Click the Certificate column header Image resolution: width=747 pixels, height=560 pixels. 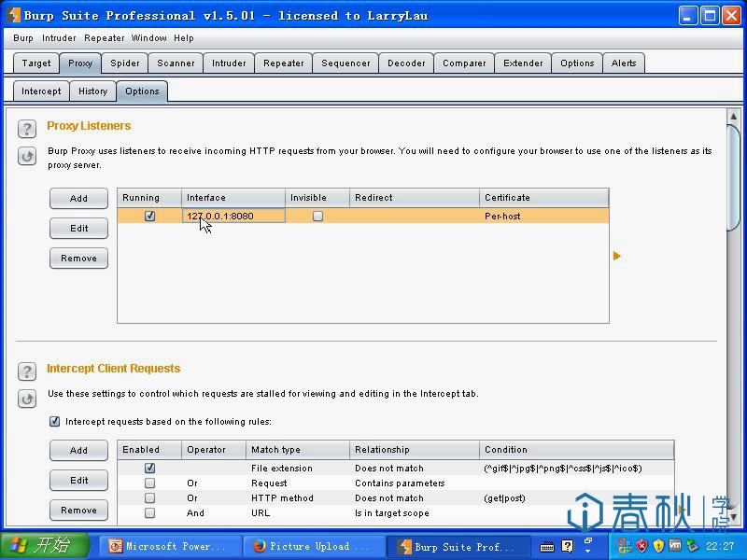[543, 198]
